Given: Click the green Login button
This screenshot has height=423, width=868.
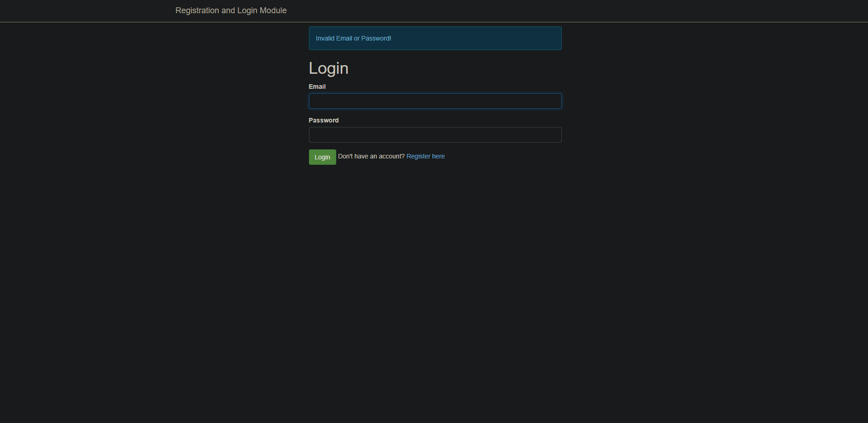Looking at the screenshot, I should coord(322,157).
